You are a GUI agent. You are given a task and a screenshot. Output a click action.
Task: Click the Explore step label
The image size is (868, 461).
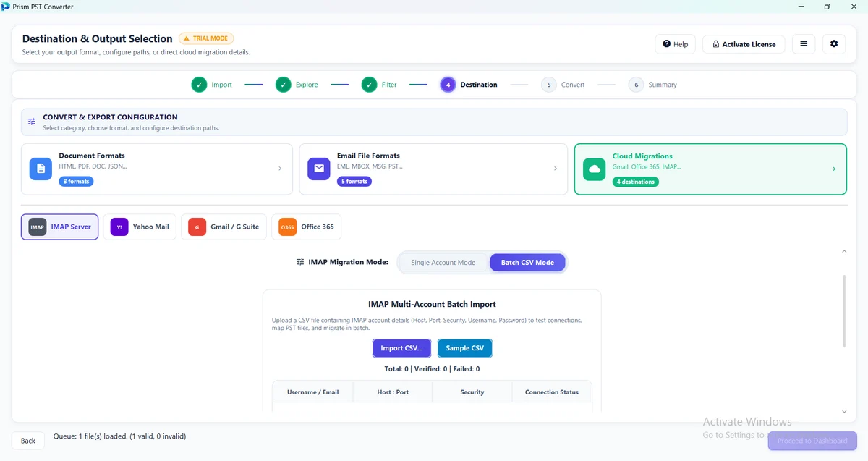click(x=307, y=85)
